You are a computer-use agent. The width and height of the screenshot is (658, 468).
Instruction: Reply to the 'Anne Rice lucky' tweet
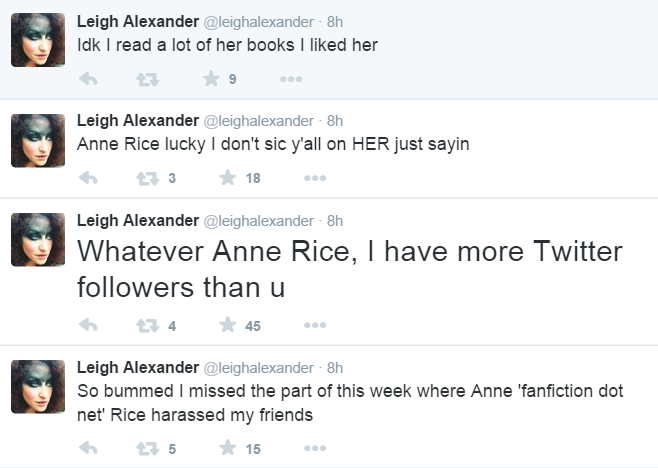coord(88,178)
